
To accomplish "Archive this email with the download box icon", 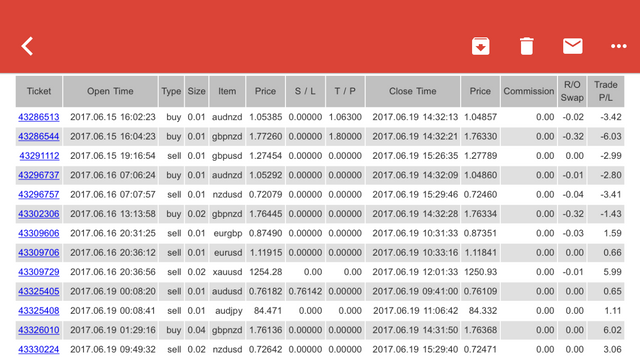I will pyautogui.click(x=480, y=46).
